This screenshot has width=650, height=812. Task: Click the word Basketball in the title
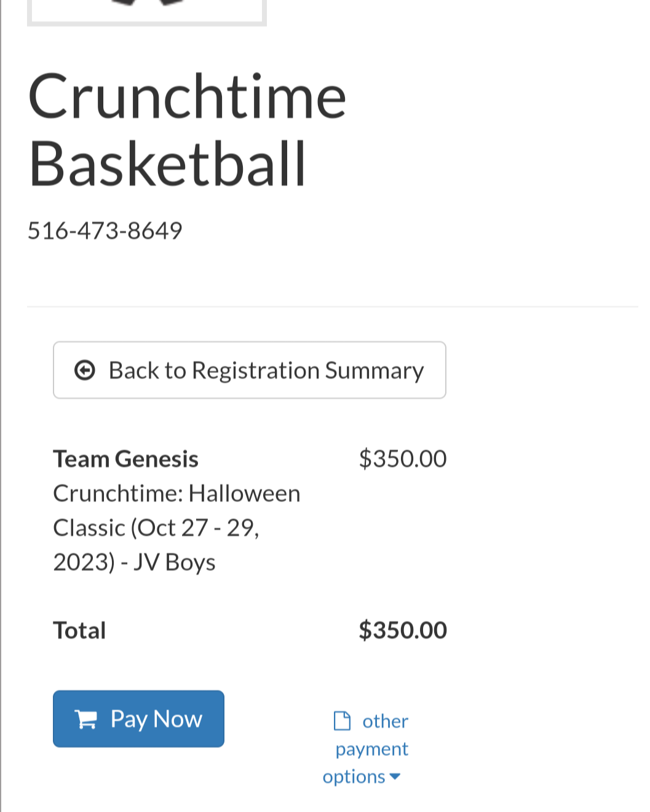tap(167, 164)
